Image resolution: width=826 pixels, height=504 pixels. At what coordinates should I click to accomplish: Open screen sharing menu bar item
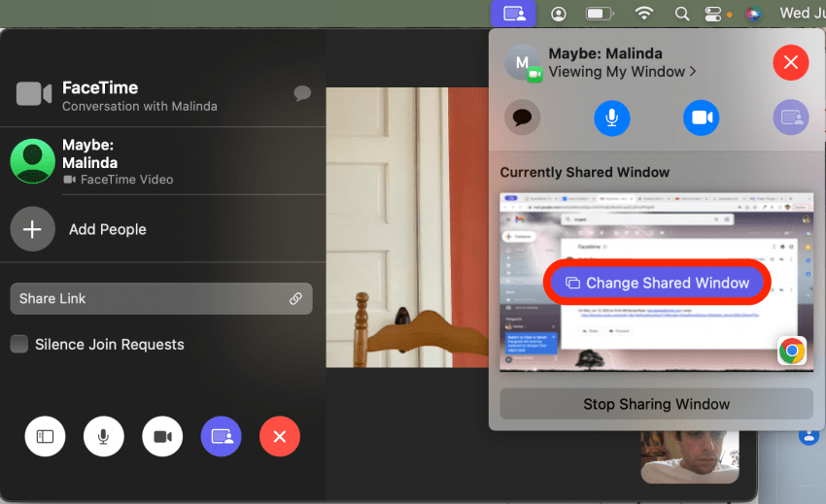[x=514, y=14]
